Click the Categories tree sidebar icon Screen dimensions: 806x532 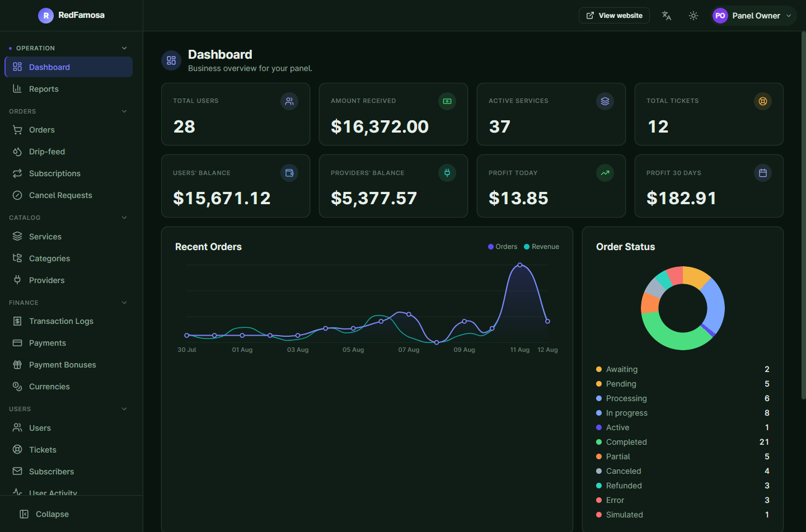[17, 258]
